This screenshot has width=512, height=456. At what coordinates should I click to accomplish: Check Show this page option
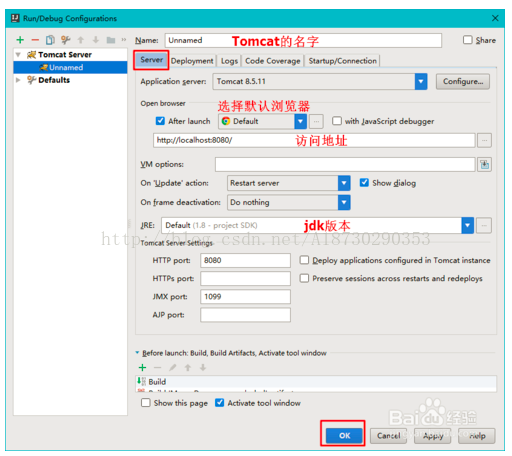(146, 403)
